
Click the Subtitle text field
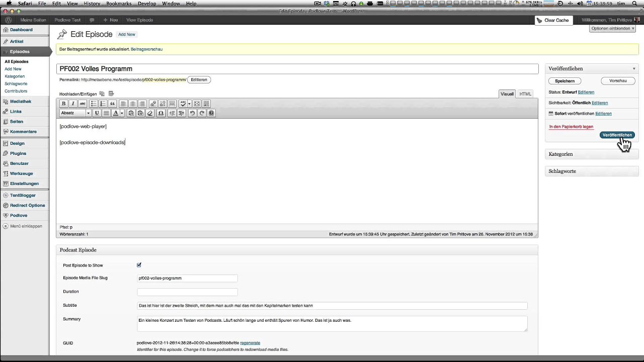coord(332,306)
